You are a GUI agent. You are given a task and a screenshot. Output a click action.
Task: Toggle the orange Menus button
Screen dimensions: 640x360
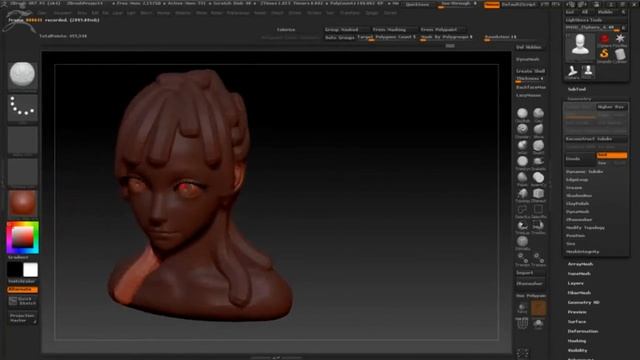click(492, 4)
